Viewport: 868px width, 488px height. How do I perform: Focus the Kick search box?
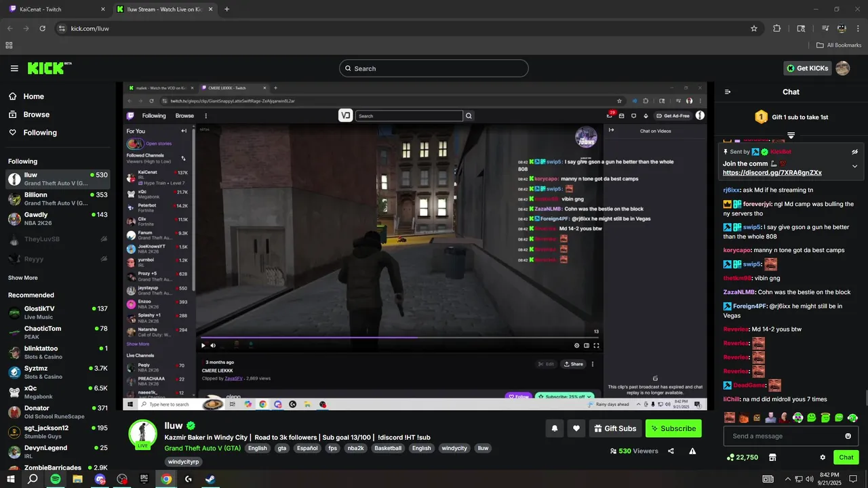[x=434, y=68]
